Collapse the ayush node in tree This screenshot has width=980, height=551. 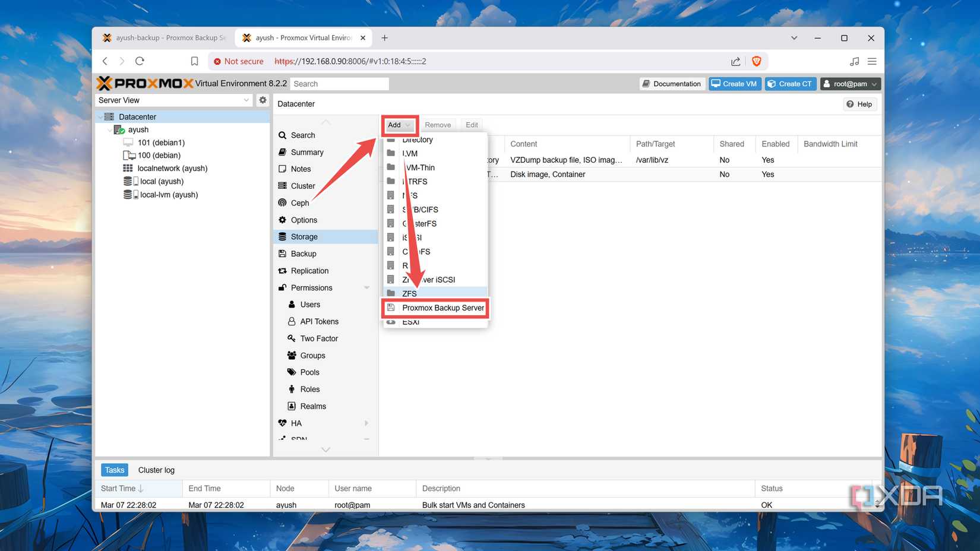point(109,129)
